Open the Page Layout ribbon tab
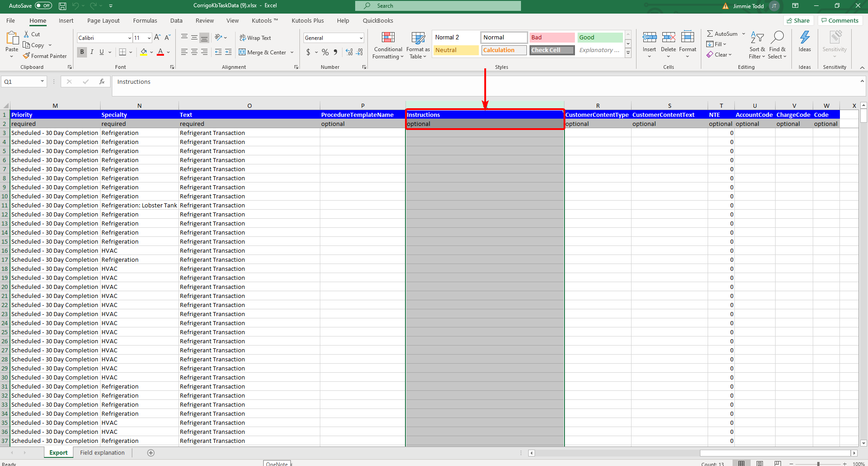This screenshot has width=868, height=466. point(103,21)
